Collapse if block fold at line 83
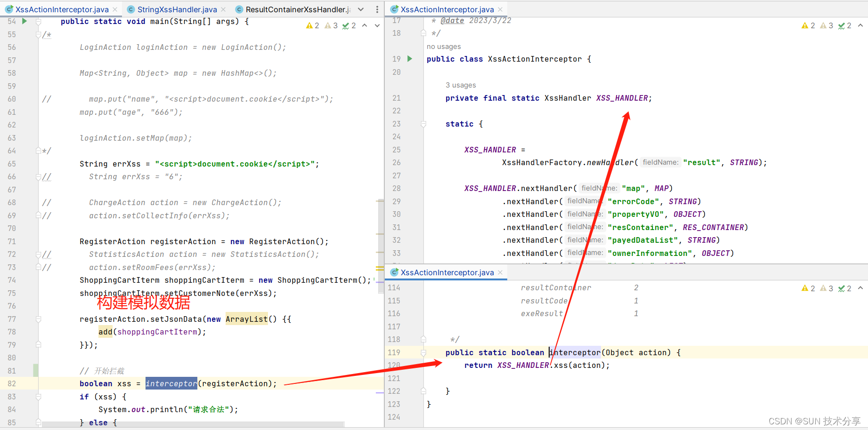The image size is (868, 430). [39, 397]
